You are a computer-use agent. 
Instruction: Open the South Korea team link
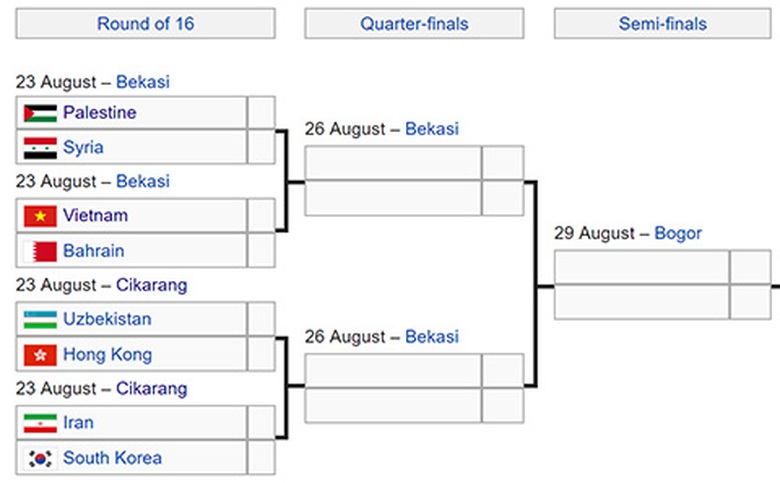(112, 458)
